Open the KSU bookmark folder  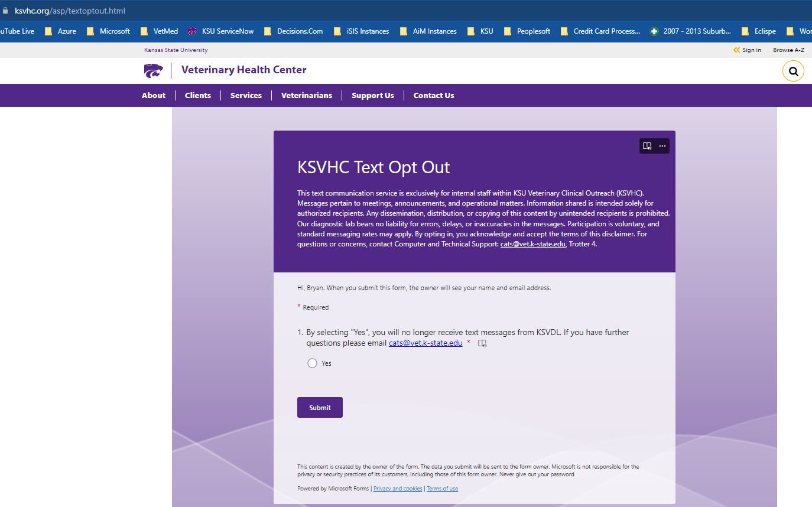(x=480, y=31)
